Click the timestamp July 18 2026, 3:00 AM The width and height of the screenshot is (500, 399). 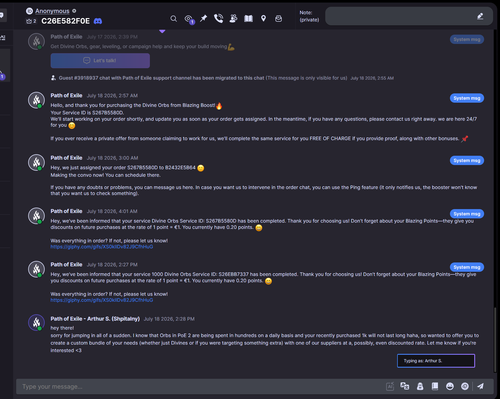(x=112, y=158)
